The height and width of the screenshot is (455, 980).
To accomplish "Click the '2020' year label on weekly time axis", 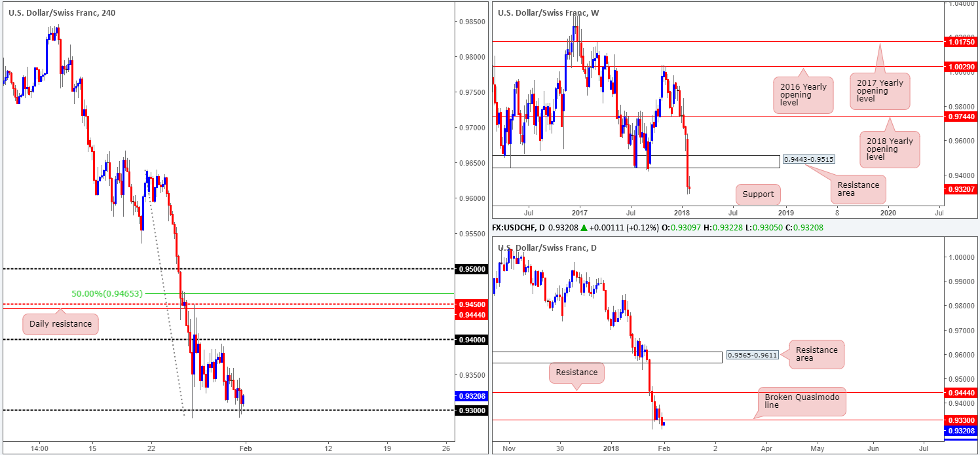I will (888, 213).
